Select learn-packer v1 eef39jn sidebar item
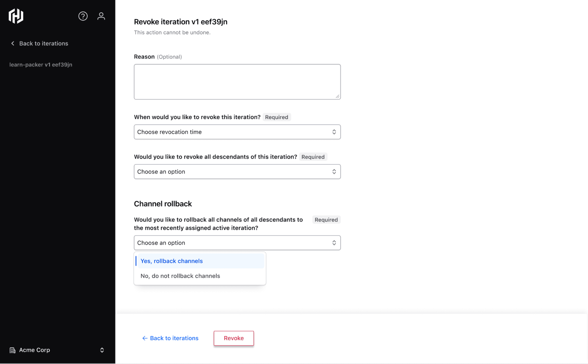This screenshot has width=588, height=364. point(41,65)
